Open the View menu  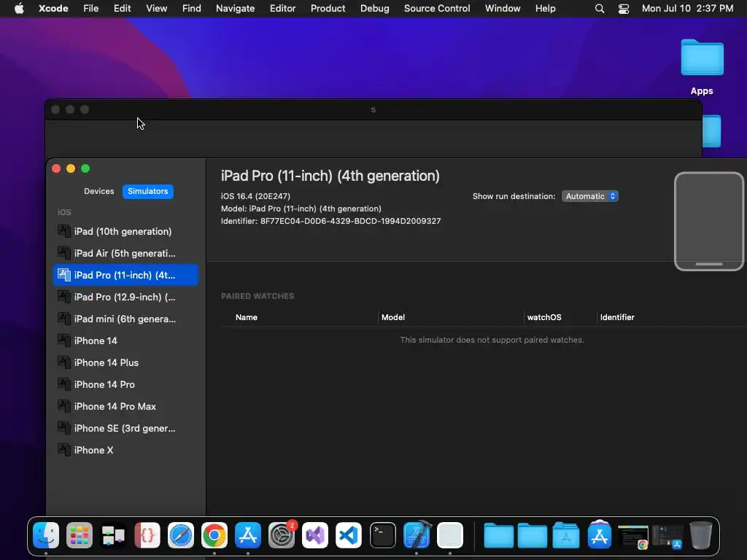click(157, 9)
